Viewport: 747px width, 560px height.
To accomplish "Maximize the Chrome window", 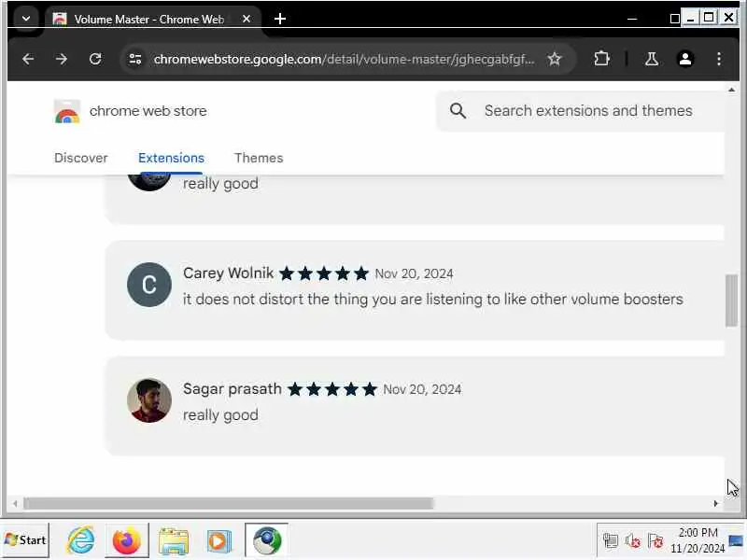I will (x=709, y=18).
